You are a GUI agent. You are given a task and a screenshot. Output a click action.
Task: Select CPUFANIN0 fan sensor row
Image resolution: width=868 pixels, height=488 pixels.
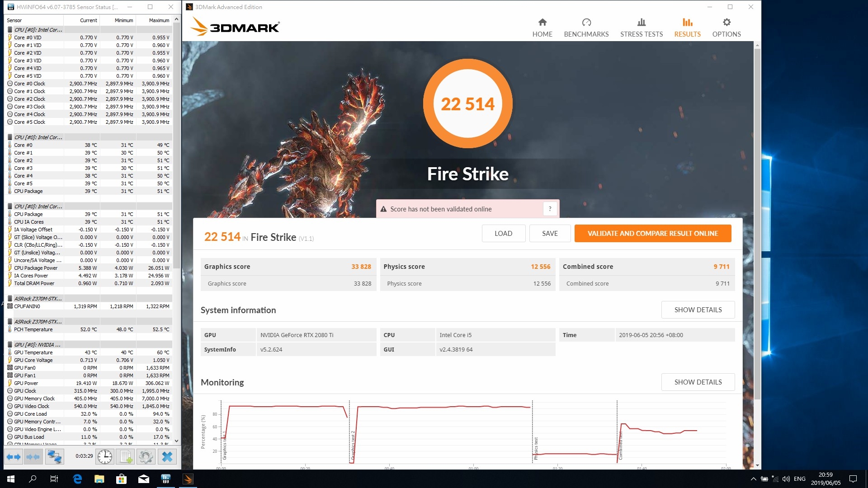89,306
